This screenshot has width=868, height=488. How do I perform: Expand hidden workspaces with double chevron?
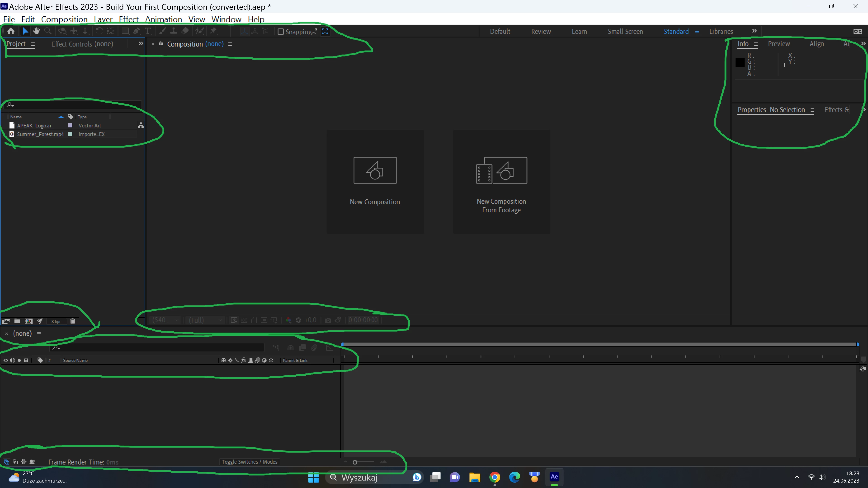(754, 31)
